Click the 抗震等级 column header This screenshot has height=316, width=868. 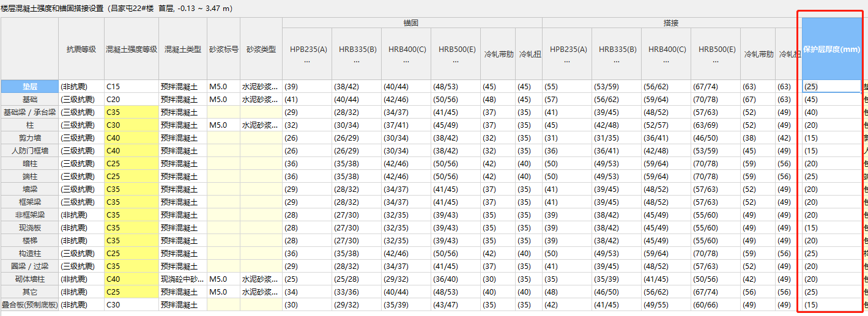click(81, 49)
